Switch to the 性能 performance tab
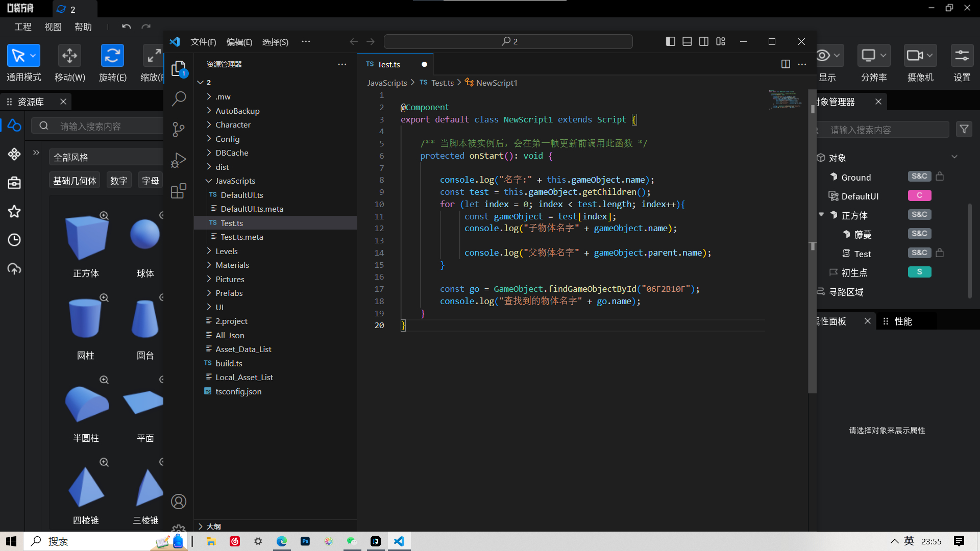 tap(903, 321)
